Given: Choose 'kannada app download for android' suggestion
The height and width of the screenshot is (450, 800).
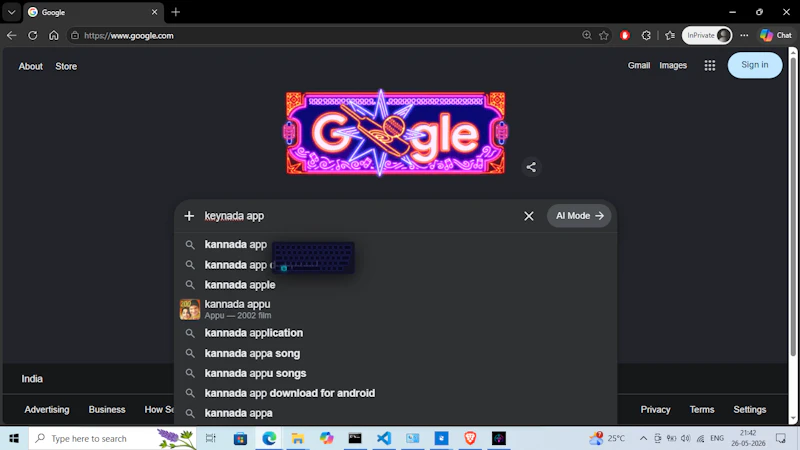Looking at the screenshot, I should 395,393.
